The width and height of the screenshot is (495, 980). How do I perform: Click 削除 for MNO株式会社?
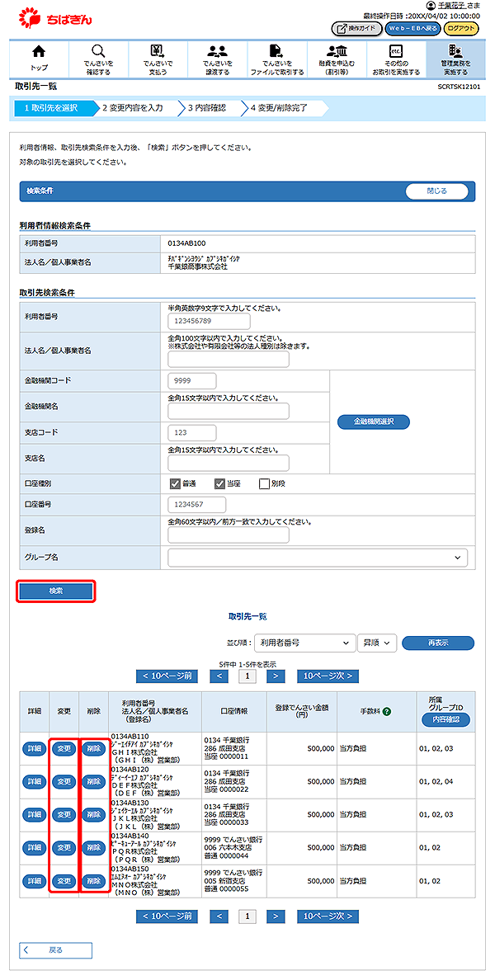click(94, 881)
